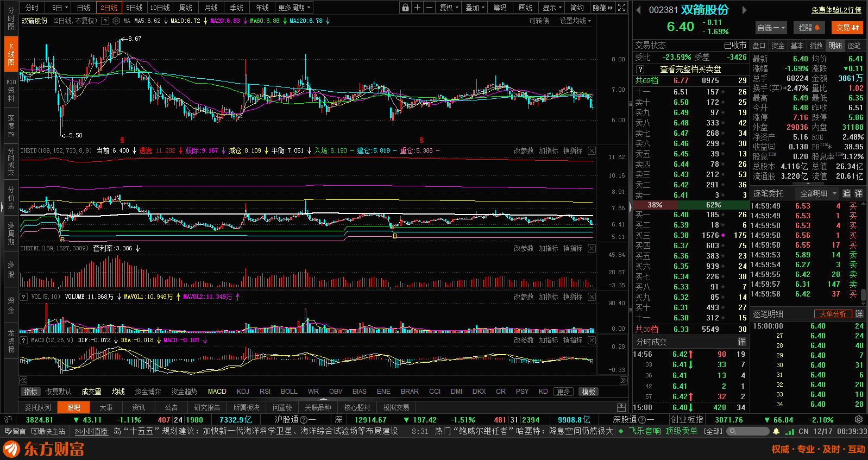Go to next stock with right arrow
Viewport: 868px width, 460px height.
[744, 10]
